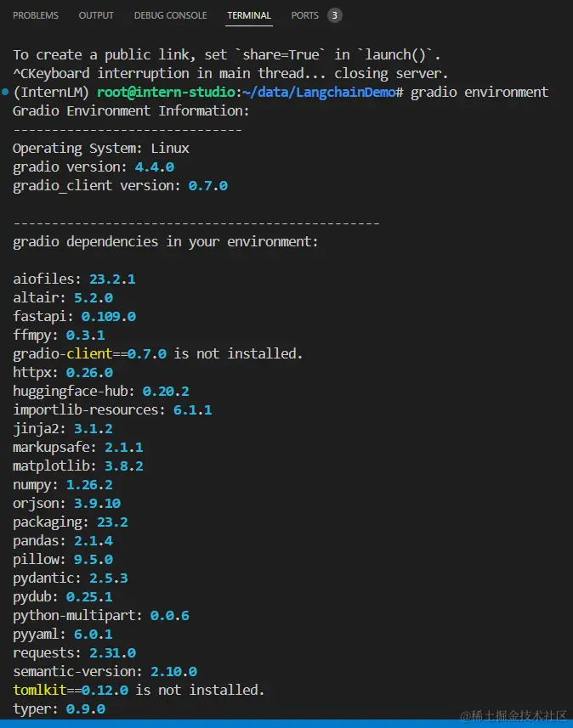The image size is (573, 728).
Task: Open the PORTS tab
Action: [x=305, y=15]
